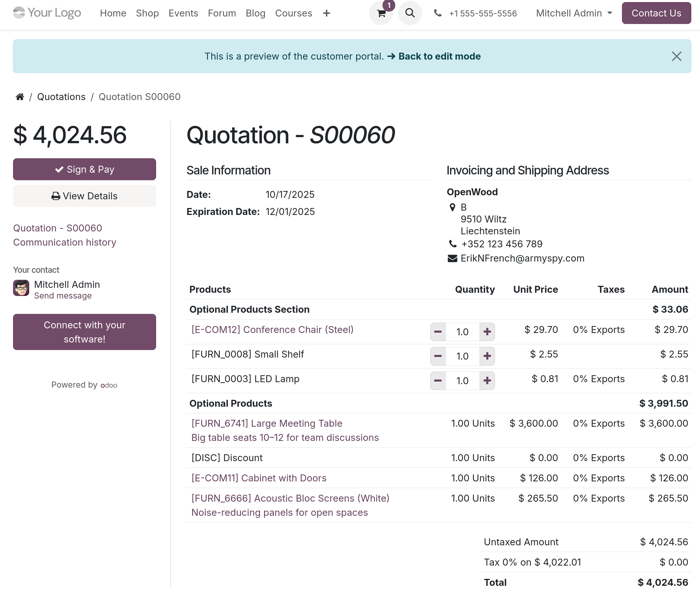Click the search magnifier icon
The width and height of the screenshot is (700, 589).
[x=410, y=13]
